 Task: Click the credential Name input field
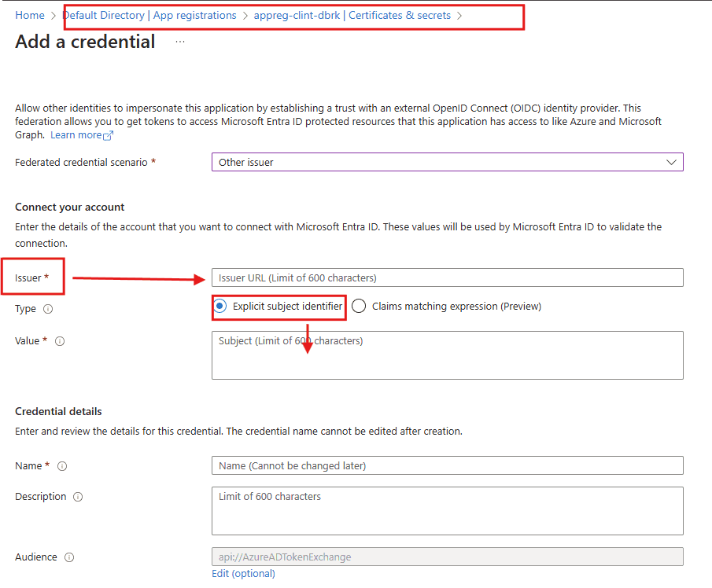[x=447, y=465]
